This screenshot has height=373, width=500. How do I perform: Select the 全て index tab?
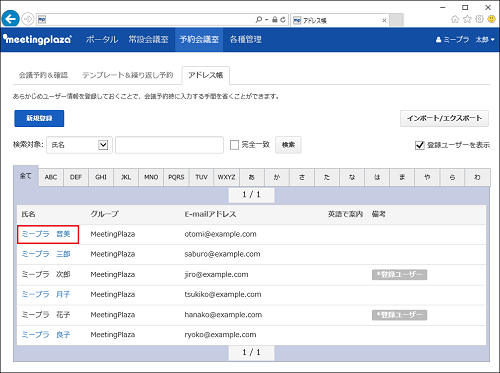[26, 176]
